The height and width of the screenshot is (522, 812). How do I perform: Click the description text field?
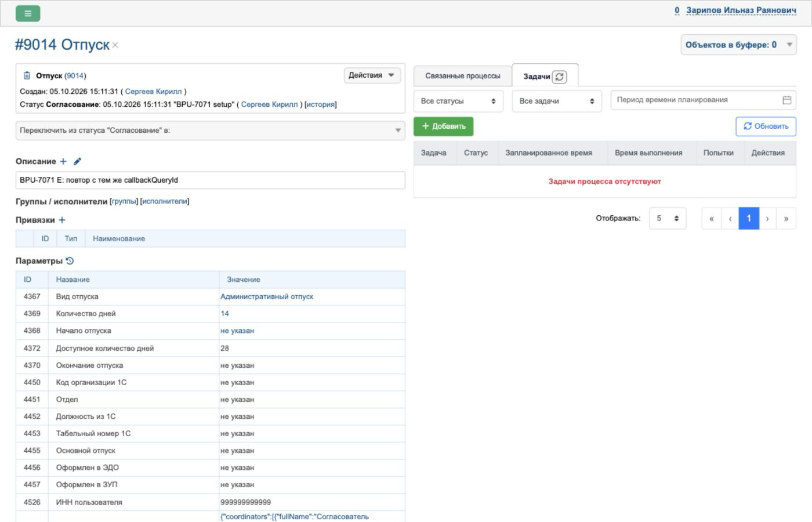[x=210, y=180]
